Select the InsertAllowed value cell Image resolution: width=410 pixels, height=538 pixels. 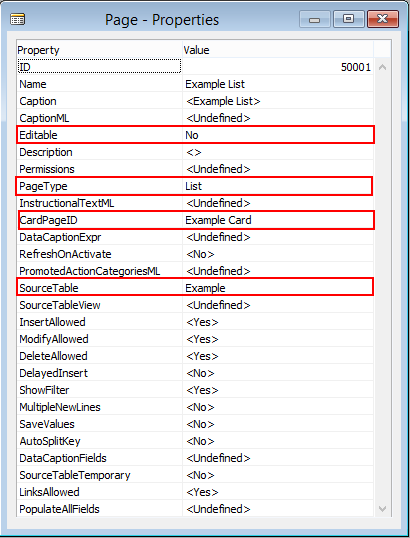coord(278,322)
